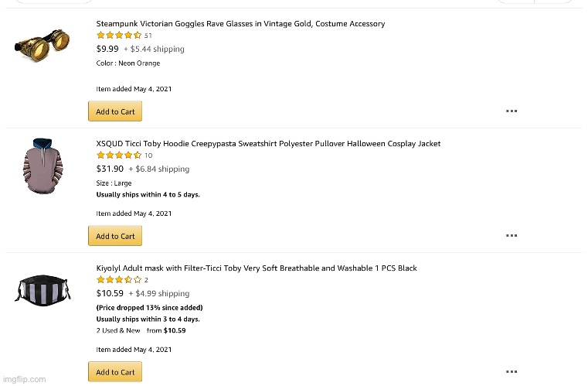View the 2 reviews for the mask
The height and width of the screenshot is (386, 588).
coord(146,280)
